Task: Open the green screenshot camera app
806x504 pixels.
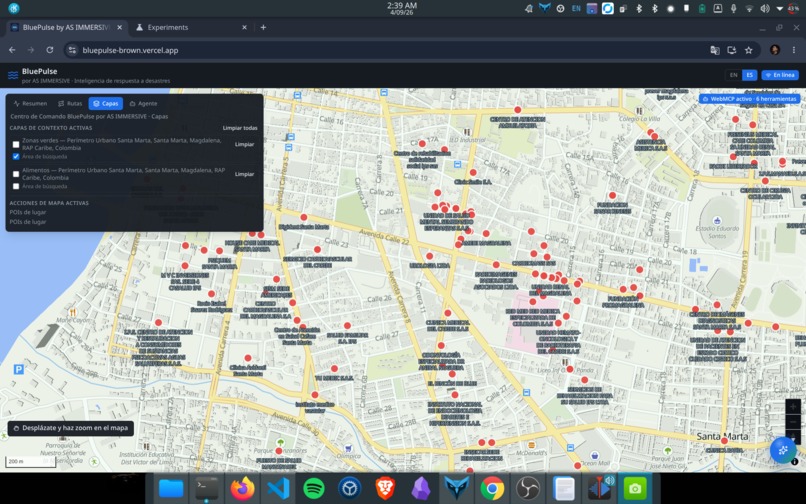Action: pyautogui.click(x=635, y=488)
